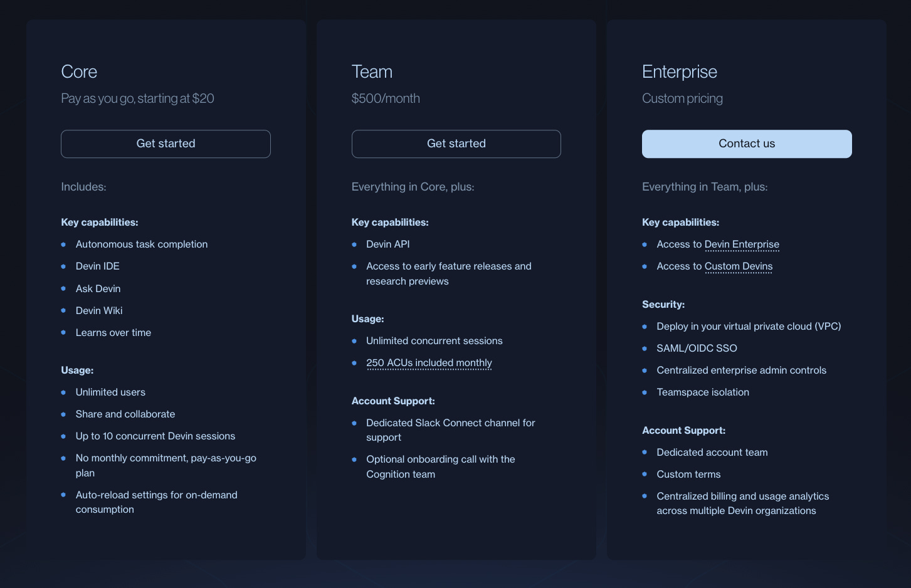The height and width of the screenshot is (588, 911).
Task: Click the 'Unlimited users' item
Action: coord(110,392)
